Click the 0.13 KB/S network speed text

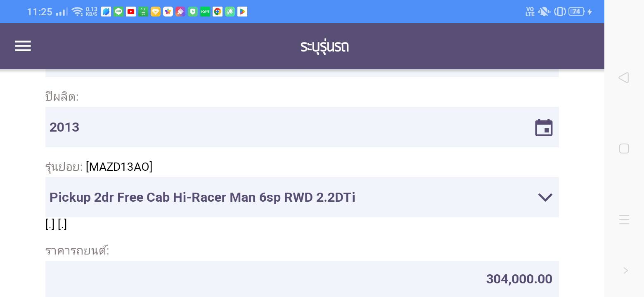(92, 12)
